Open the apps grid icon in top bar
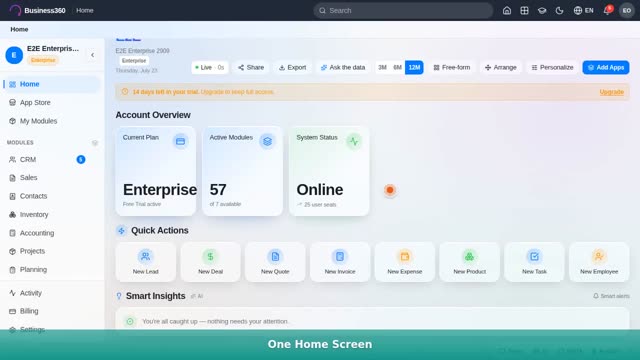This screenshot has height=360, width=640. pyautogui.click(x=524, y=11)
